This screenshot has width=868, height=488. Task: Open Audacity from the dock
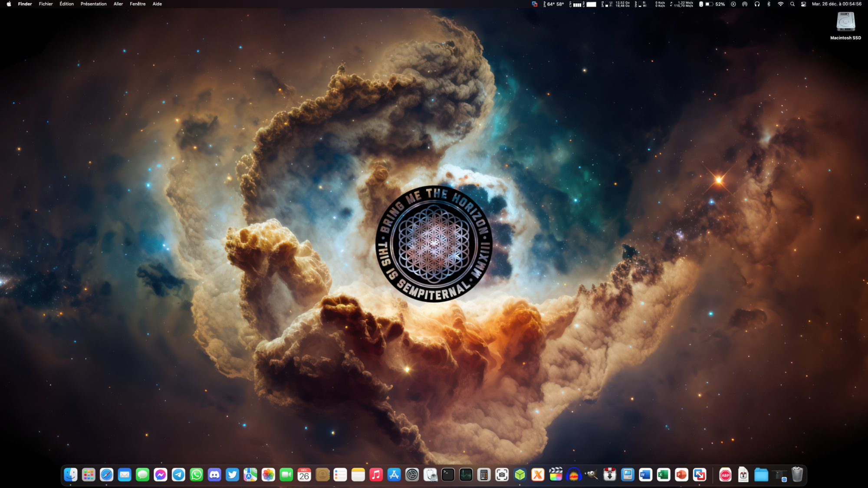pyautogui.click(x=574, y=475)
